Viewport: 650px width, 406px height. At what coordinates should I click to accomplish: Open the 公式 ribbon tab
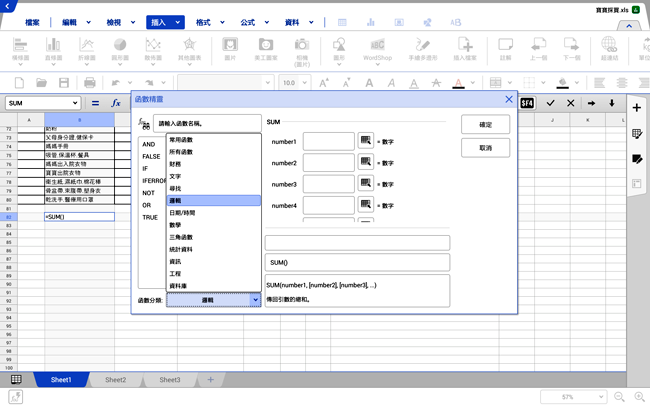[x=247, y=21]
